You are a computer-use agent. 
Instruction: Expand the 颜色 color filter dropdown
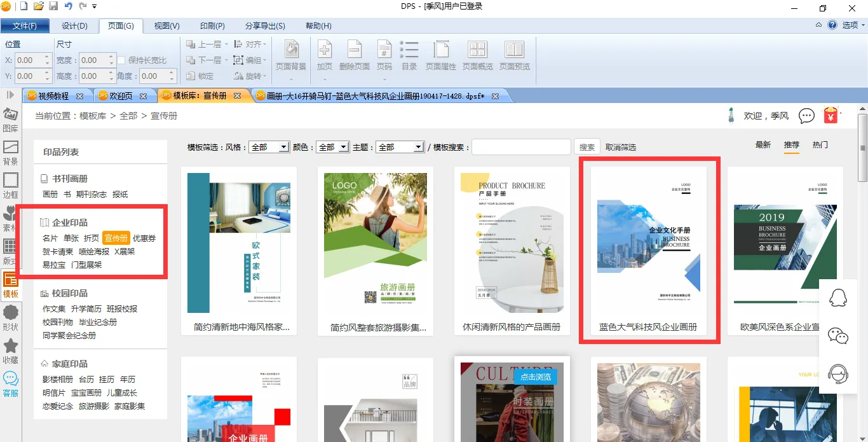coord(333,147)
